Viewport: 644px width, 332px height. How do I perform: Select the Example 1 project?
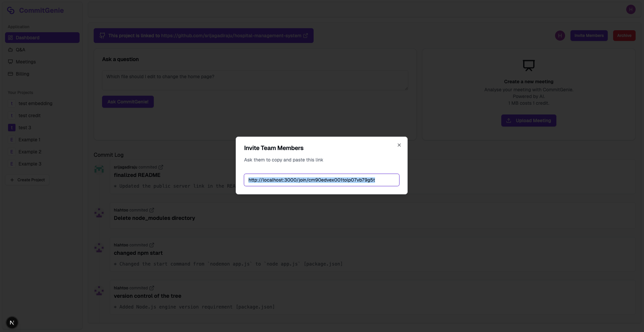click(x=42, y=140)
